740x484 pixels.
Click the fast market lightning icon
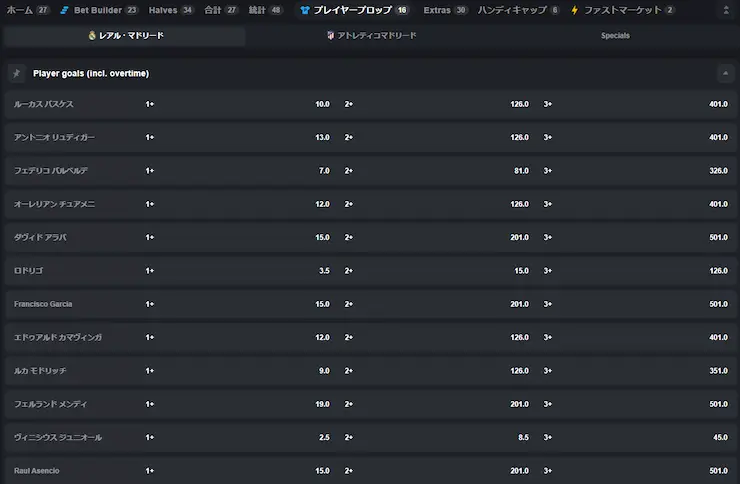[x=574, y=10]
